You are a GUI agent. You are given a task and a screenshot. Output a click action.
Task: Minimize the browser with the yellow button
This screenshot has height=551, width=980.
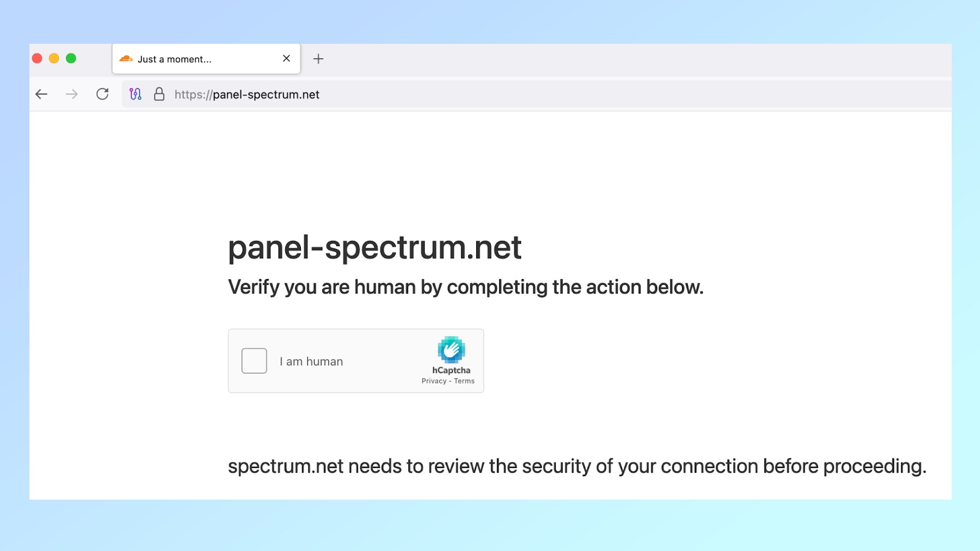[x=54, y=58]
